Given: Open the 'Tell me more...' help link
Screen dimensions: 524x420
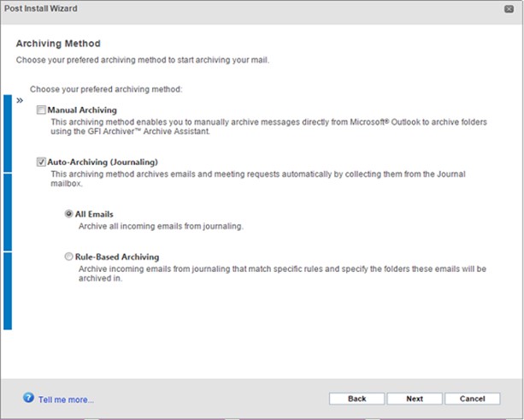Looking at the screenshot, I should click(66, 399).
